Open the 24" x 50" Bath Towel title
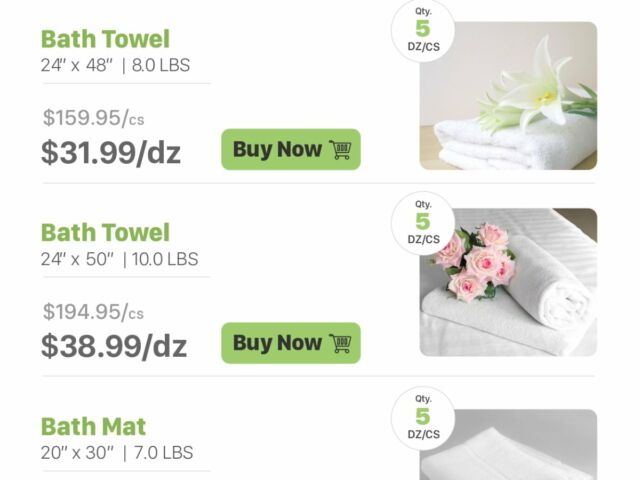Screen dimensions: 640x480 point(105,233)
